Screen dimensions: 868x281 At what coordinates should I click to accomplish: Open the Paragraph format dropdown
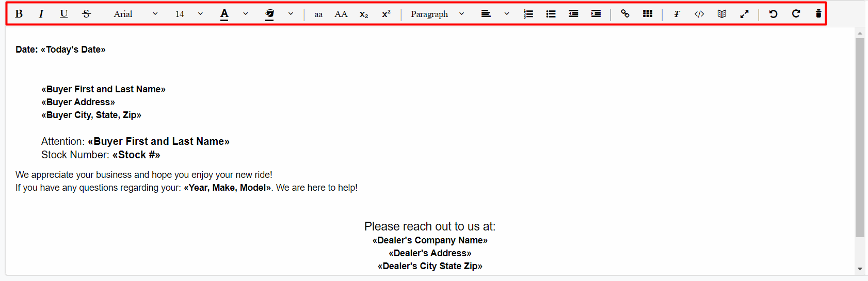(438, 14)
